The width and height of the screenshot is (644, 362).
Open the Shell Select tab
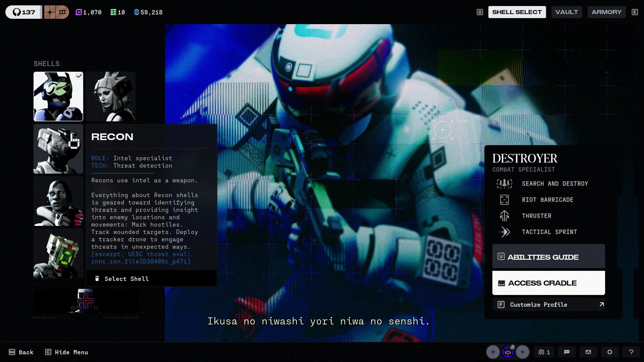517,12
